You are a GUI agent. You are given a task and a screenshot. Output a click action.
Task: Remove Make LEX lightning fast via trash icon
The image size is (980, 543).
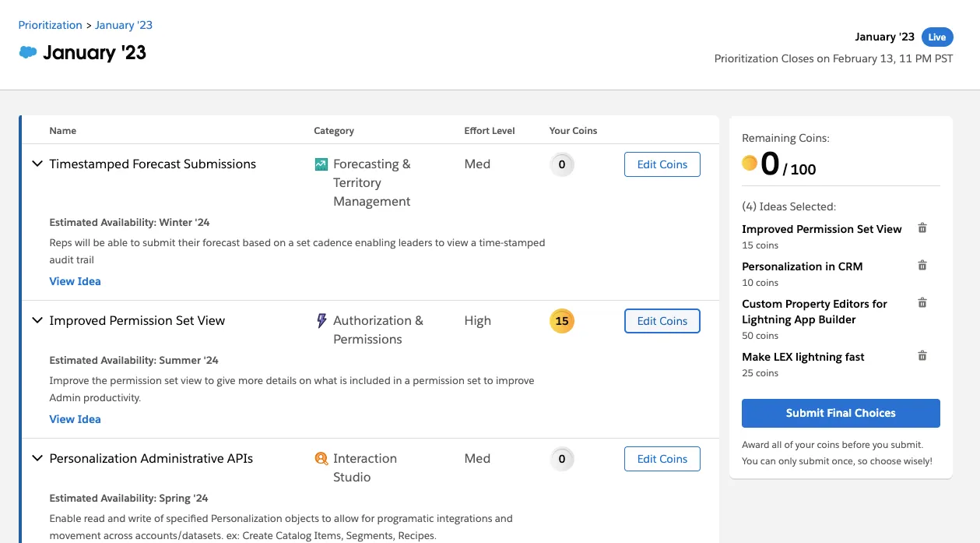tap(922, 356)
